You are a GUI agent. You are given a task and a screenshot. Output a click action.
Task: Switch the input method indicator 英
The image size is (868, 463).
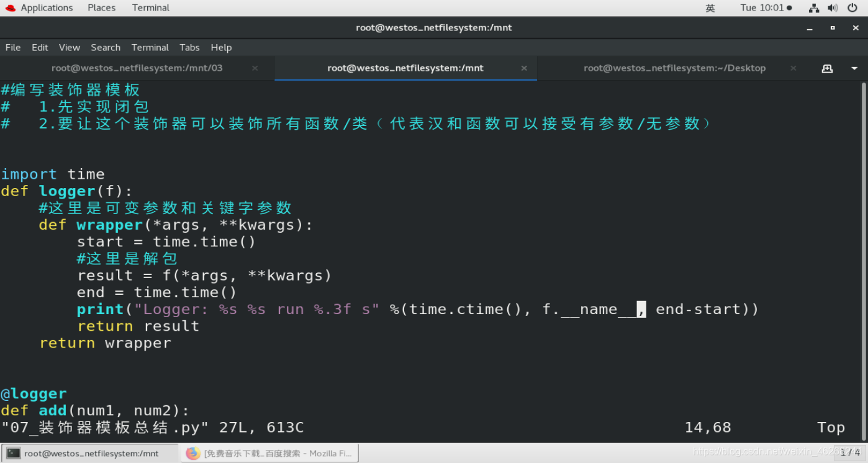click(x=710, y=8)
